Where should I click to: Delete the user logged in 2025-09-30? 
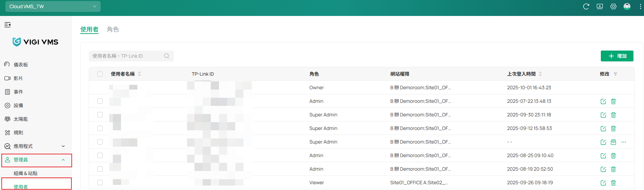pos(613,115)
